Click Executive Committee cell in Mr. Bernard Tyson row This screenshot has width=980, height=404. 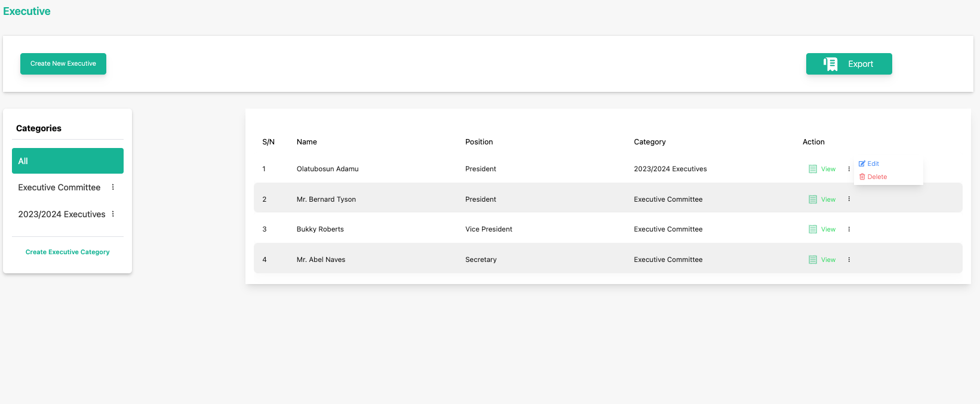668,199
